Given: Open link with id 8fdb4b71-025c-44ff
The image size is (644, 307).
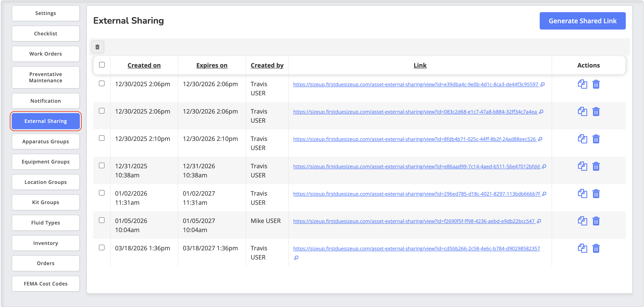Looking at the screenshot, I should pyautogui.click(x=415, y=139).
